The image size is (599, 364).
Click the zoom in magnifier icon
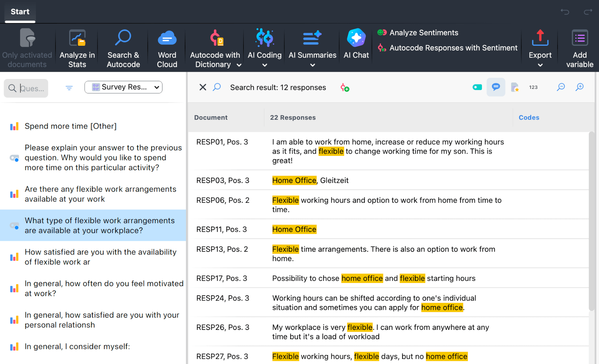580,87
